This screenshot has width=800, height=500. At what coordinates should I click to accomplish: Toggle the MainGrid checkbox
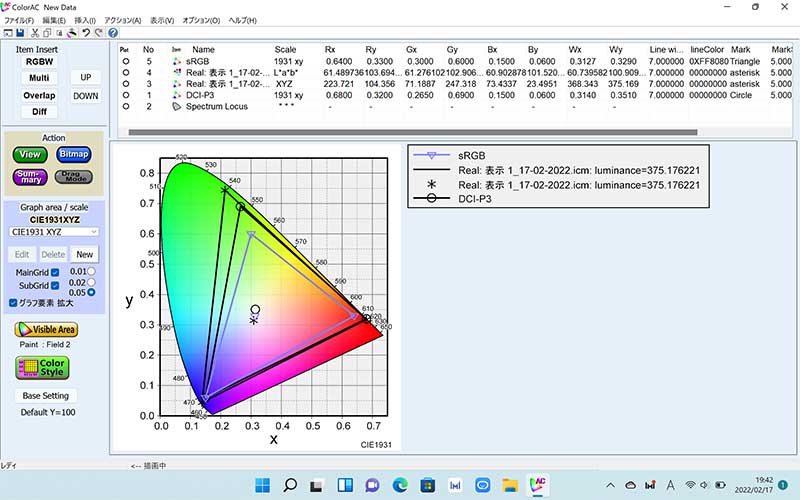pyautogui.click(x=55, y=272)
